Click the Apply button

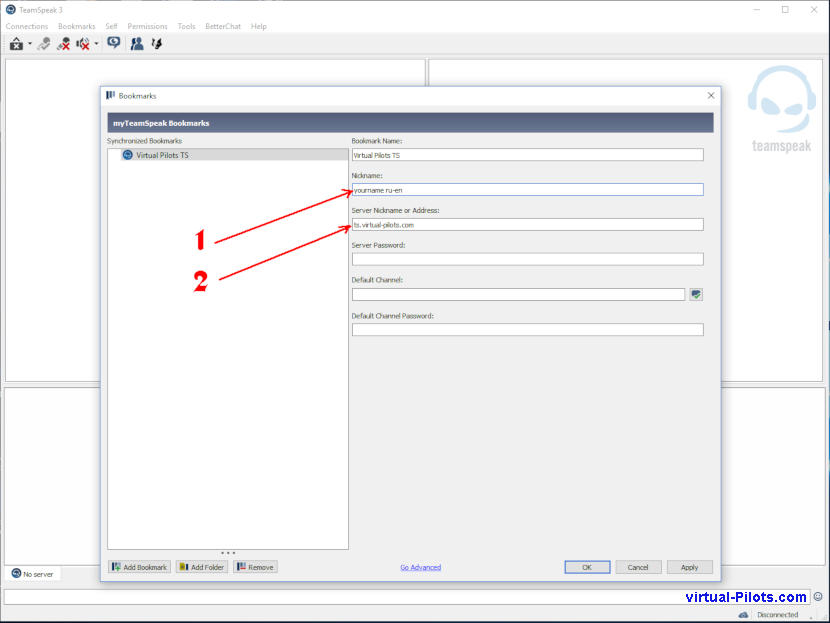click(689, 567)
